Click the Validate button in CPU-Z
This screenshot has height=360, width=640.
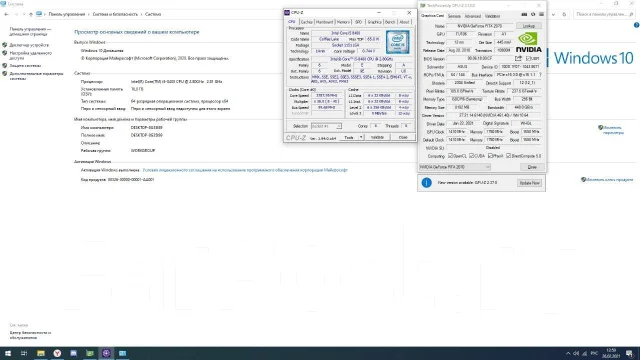377,138
